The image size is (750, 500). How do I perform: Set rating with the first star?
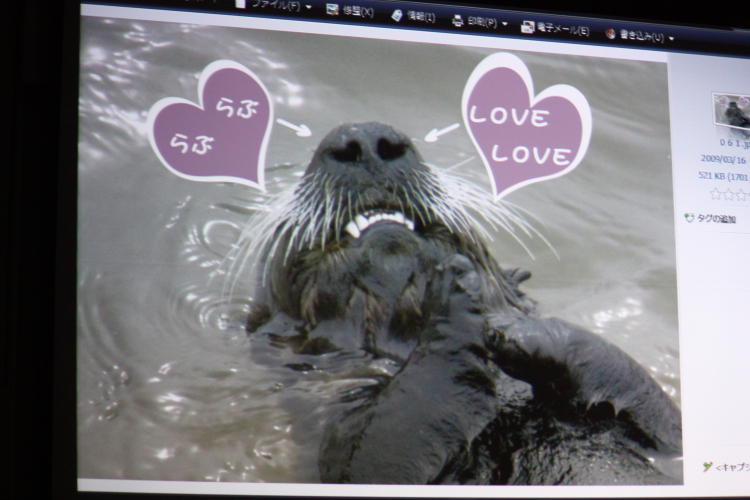716,194
